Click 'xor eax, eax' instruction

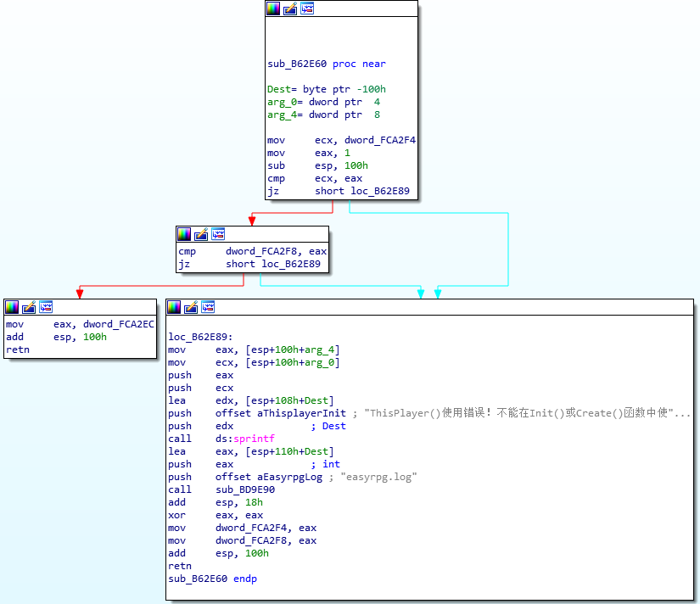click(216, 515)
